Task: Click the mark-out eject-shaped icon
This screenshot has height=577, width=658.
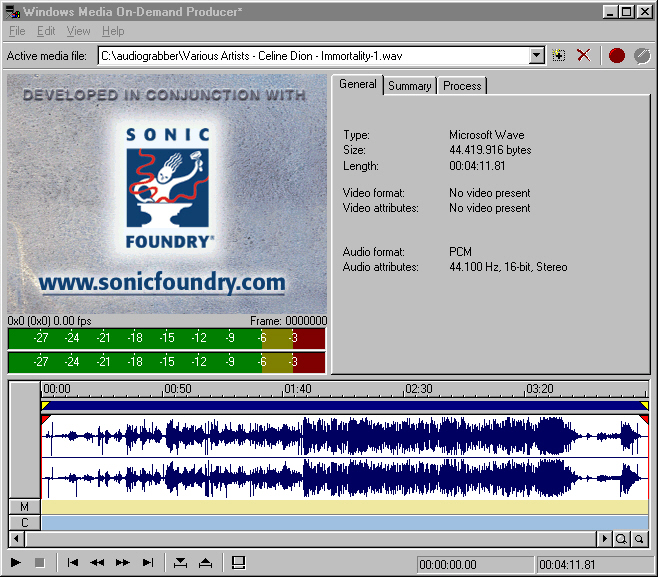Action: [x=205, y=562]
